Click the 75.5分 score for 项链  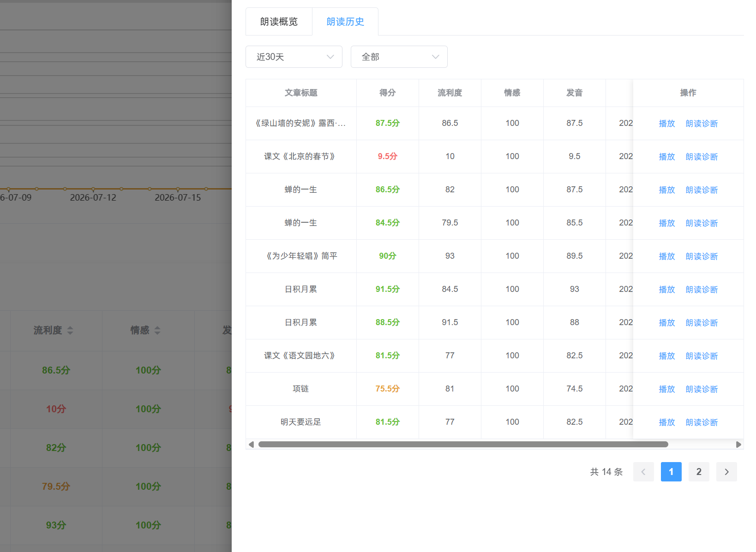click(x=388, y=389)
